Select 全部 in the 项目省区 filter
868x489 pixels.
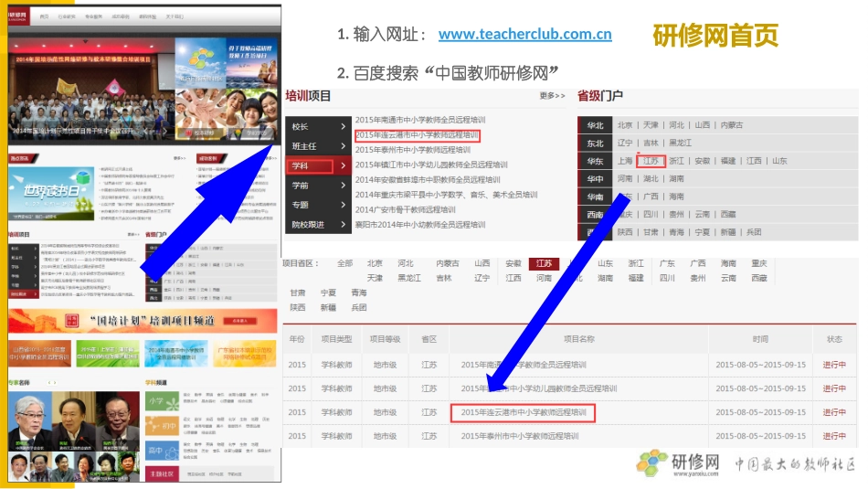point(344,263)
